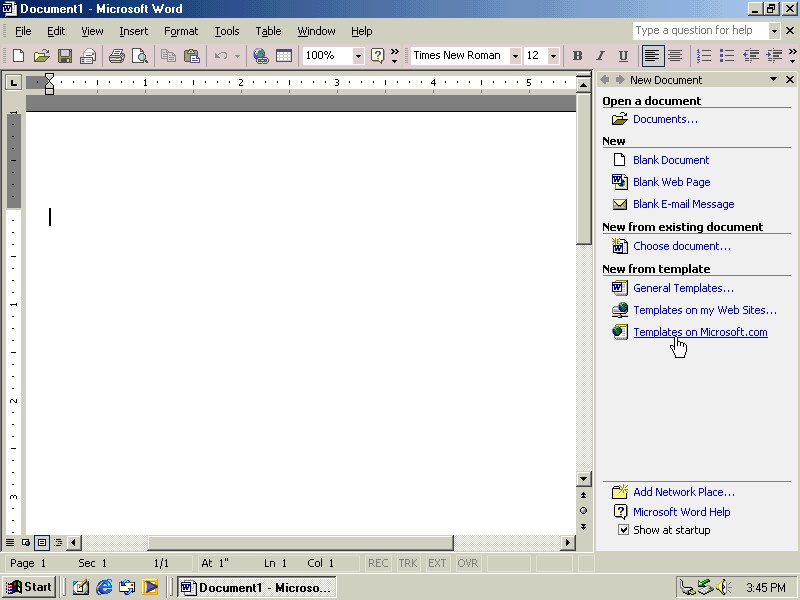The width and height of the screenshot is (800, 600).
Task: Select Align Left paragraph alignment
Action: [x=652, y=56]
